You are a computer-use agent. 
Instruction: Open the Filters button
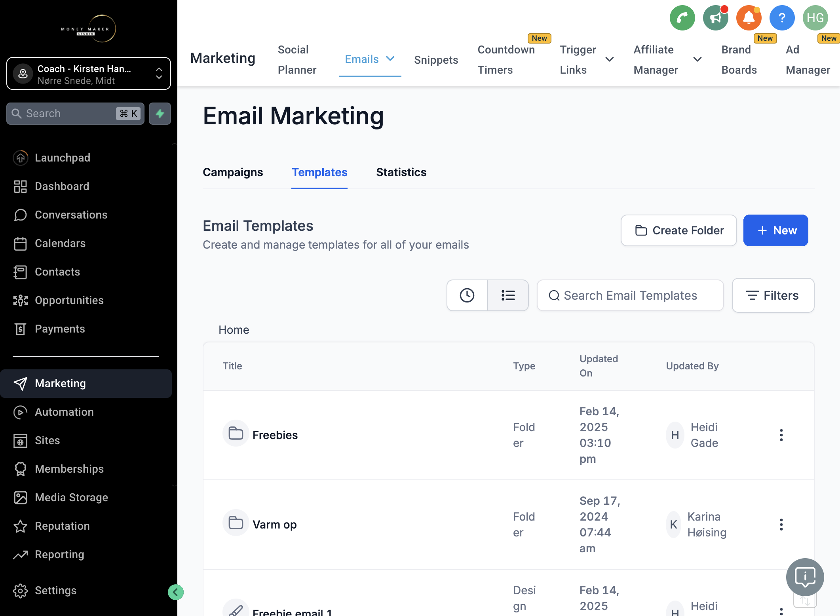(773, 295)
